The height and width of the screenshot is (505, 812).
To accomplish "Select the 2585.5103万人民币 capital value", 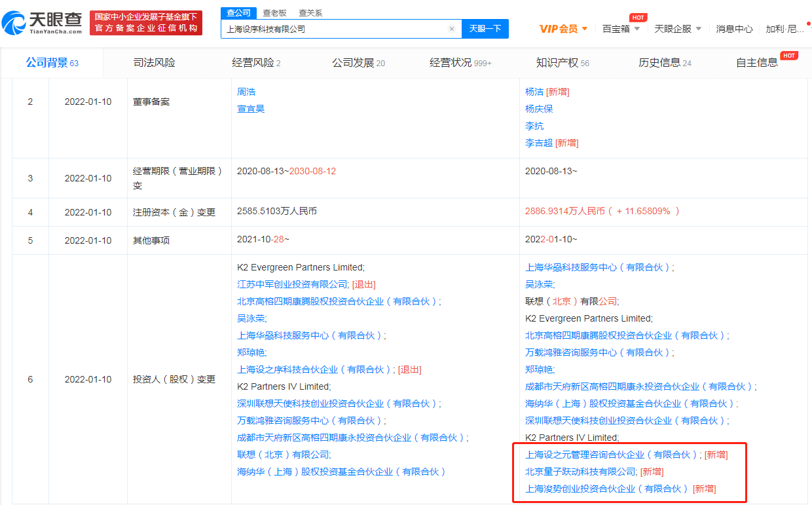I will [x=277, y=212].
